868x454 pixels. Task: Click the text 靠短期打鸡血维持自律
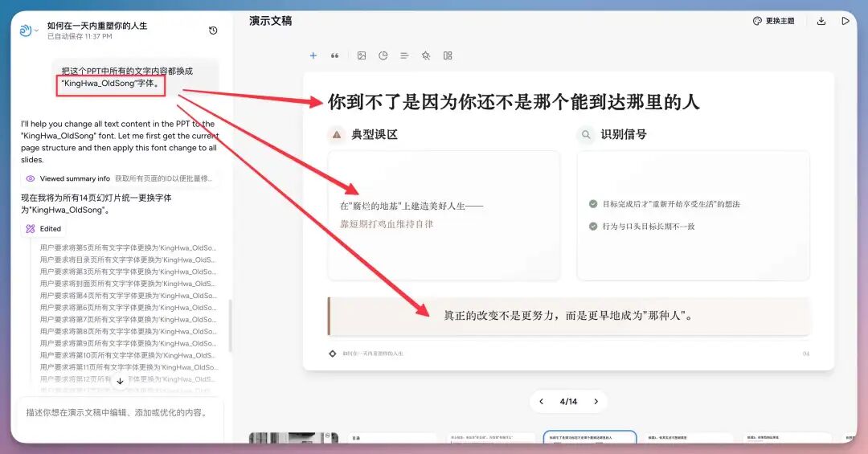387,224
